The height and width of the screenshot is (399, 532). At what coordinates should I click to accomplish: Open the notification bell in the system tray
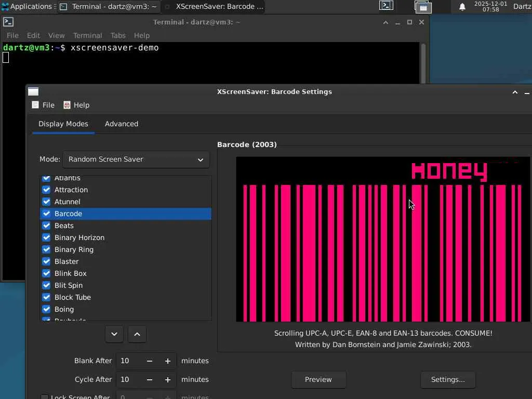coord(462,7)
